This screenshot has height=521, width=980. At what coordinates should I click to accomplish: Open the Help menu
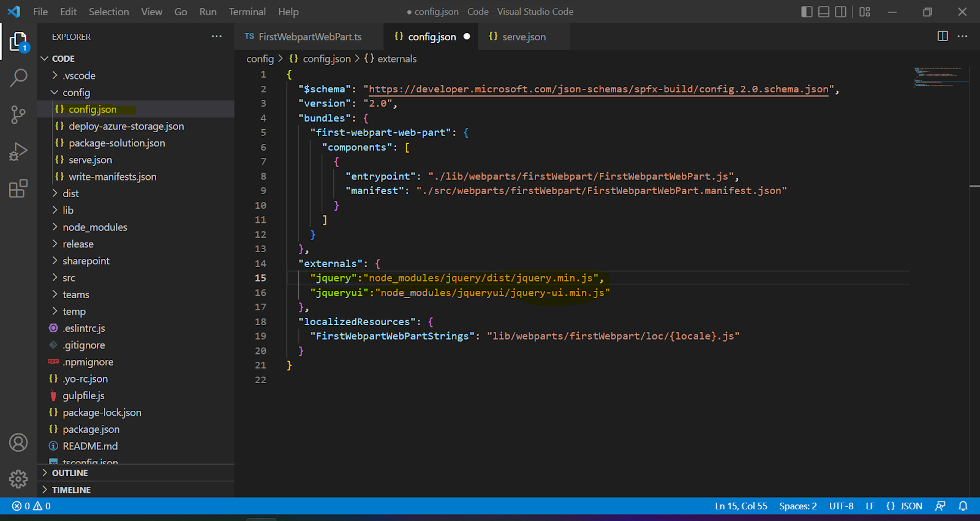[x=288, y=12]
